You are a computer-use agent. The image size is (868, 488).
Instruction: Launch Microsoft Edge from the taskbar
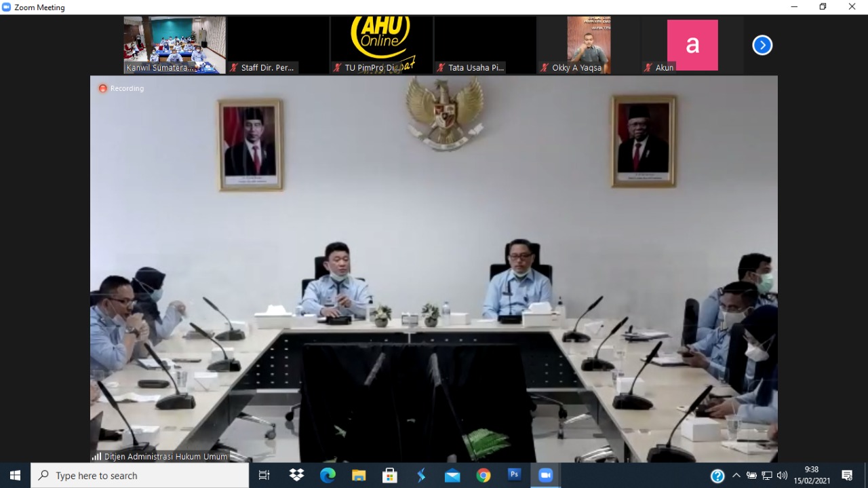click(328, 476)
